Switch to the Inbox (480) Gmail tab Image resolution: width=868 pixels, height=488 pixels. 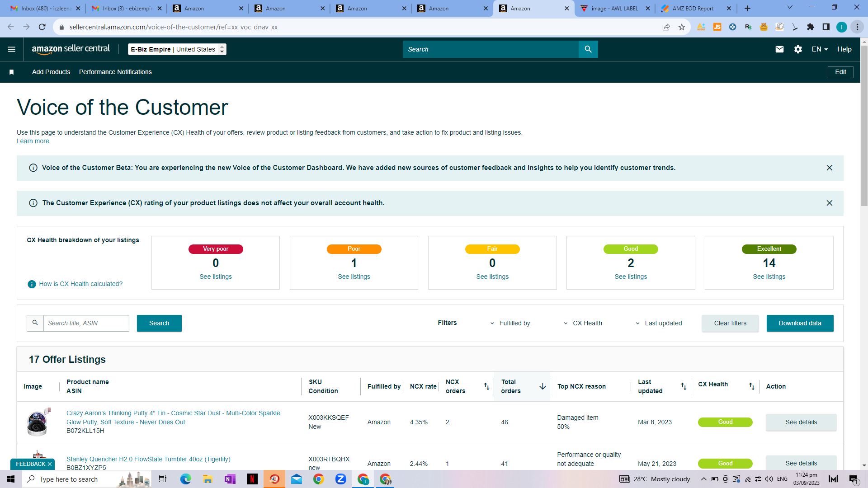pyautogui.click(x=45, y=8)
